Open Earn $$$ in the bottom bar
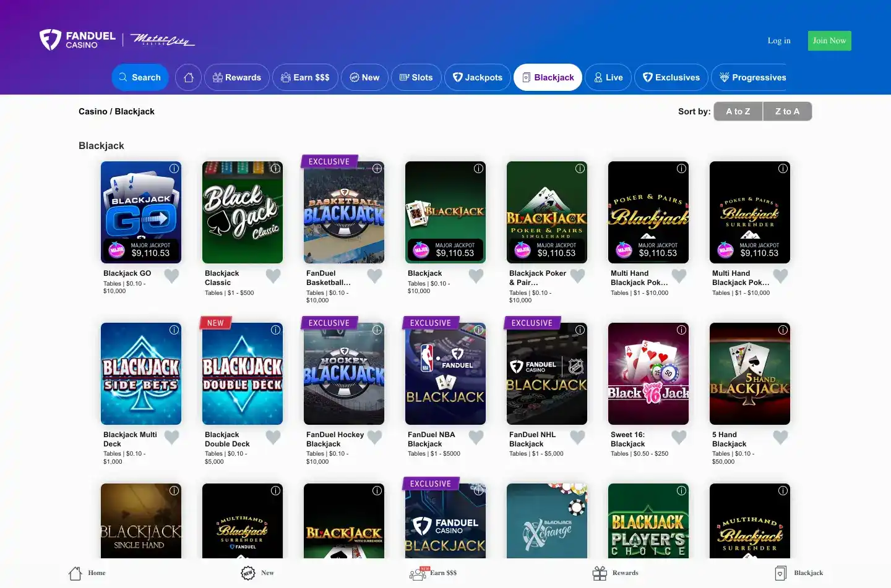Screen dimensions: 891x588 point(433,573)
